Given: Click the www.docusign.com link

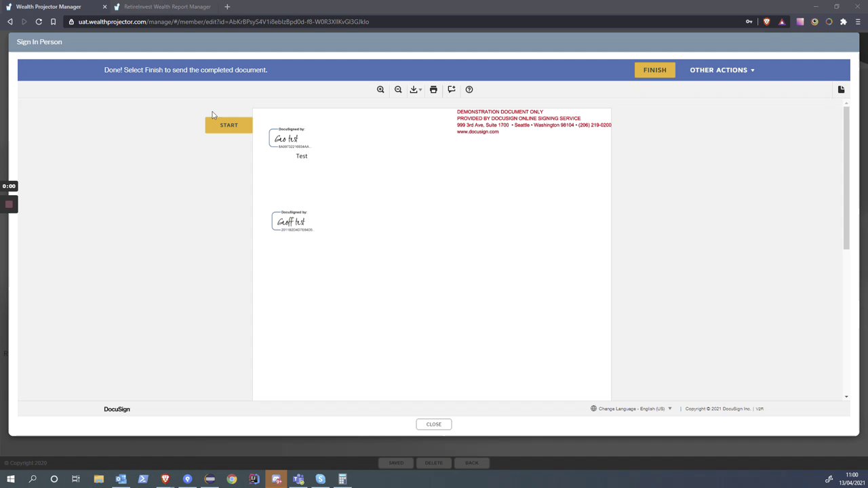Looking at the screenshot, I should (477, 131).
